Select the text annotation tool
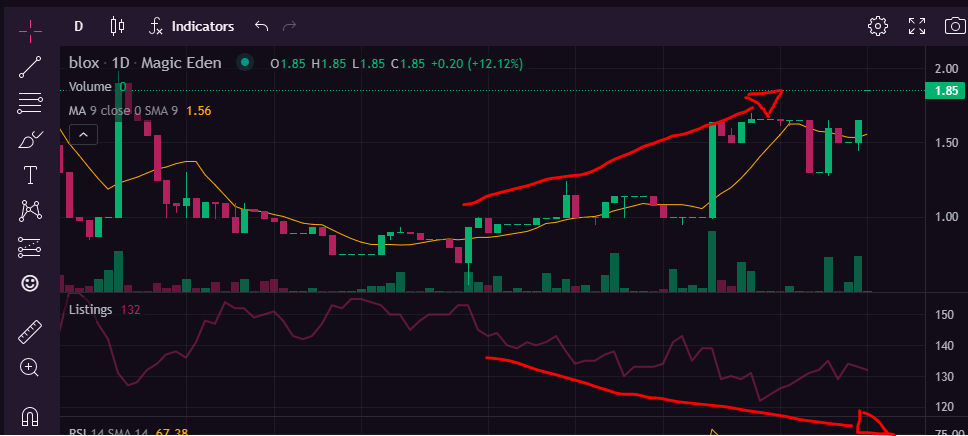968x436 pixels. [x=30, y=175]
